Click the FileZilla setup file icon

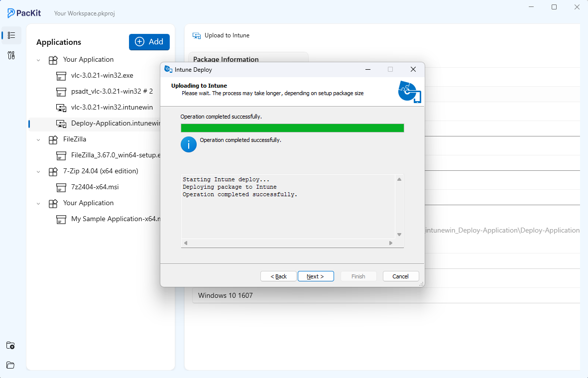click(61, 155)
